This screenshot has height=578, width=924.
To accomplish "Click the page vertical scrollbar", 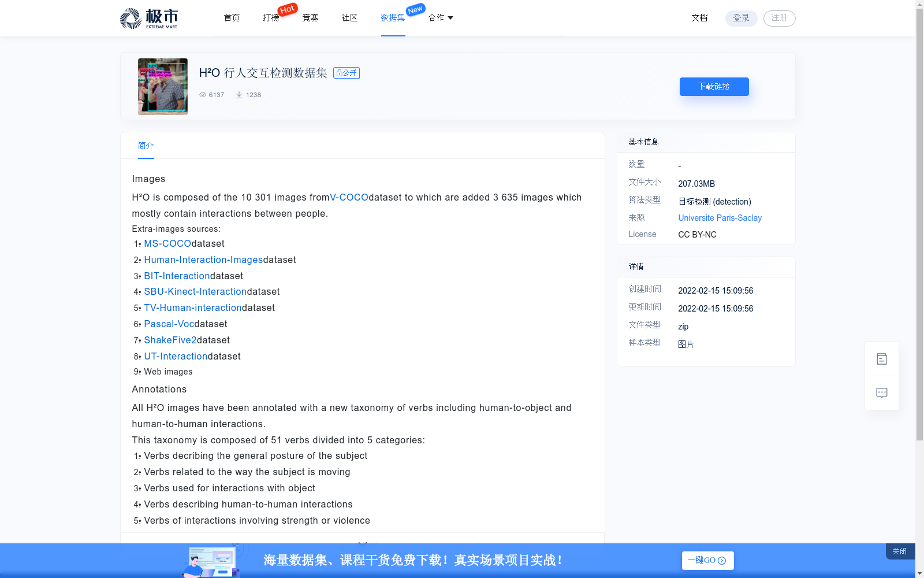I will coord(919,225).
